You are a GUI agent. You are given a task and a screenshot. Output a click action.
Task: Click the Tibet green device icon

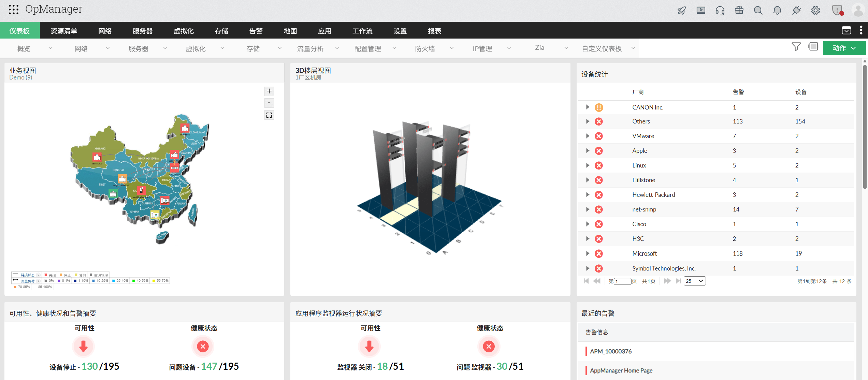coord(113,194)
